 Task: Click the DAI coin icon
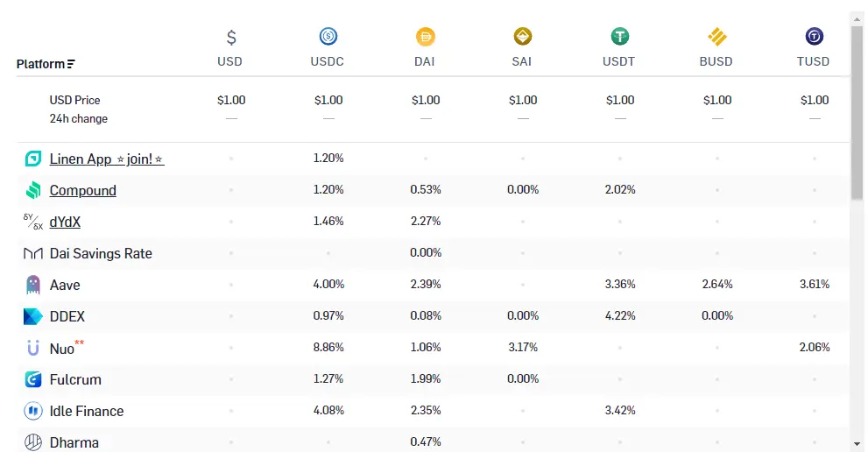tap(426, 37)
